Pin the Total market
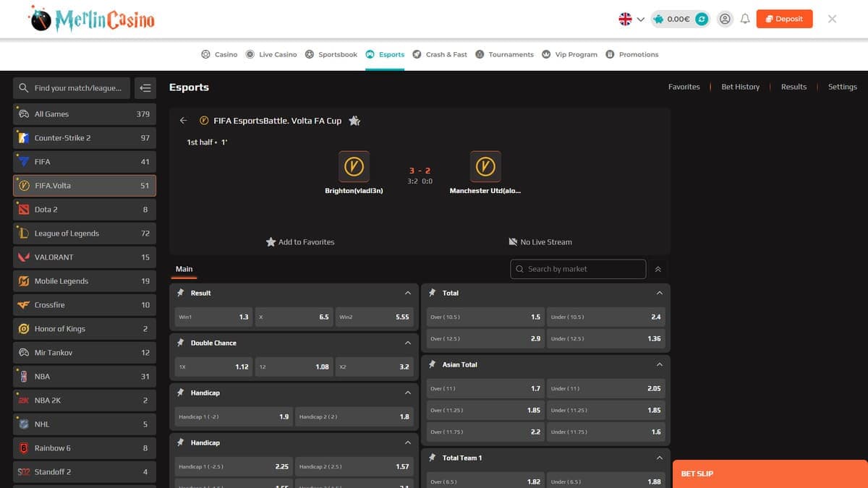This screenshot has height=488, width=868. pyautogui.click(x=433, y=293)
